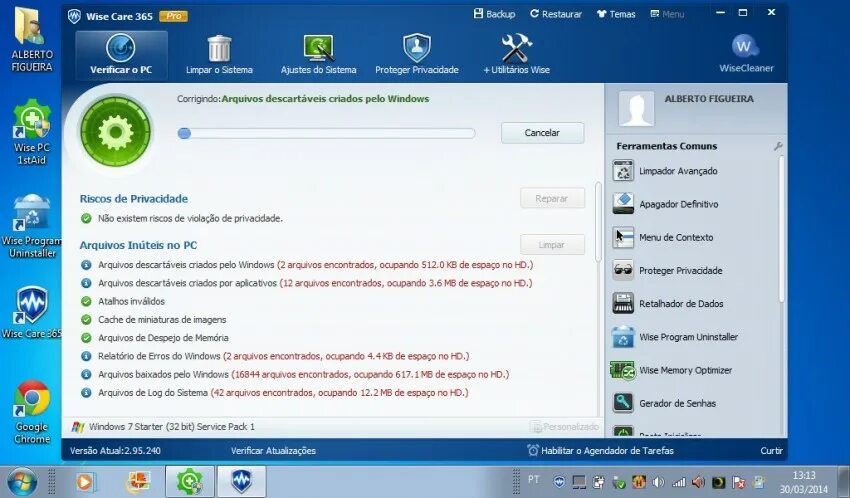The image size is (850, 498).
Task: Click Versão Atual:2.95.240 text
Action: coord(115,450)
